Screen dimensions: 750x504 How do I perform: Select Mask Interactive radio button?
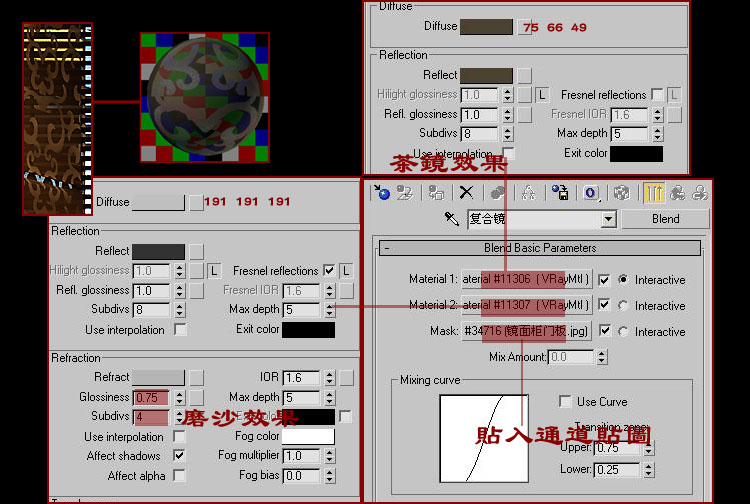623,331
